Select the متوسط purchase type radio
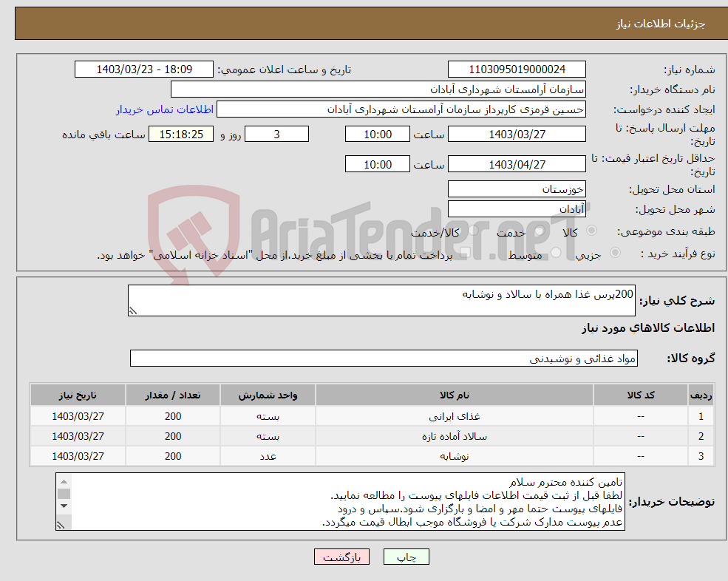 (556, 252)
